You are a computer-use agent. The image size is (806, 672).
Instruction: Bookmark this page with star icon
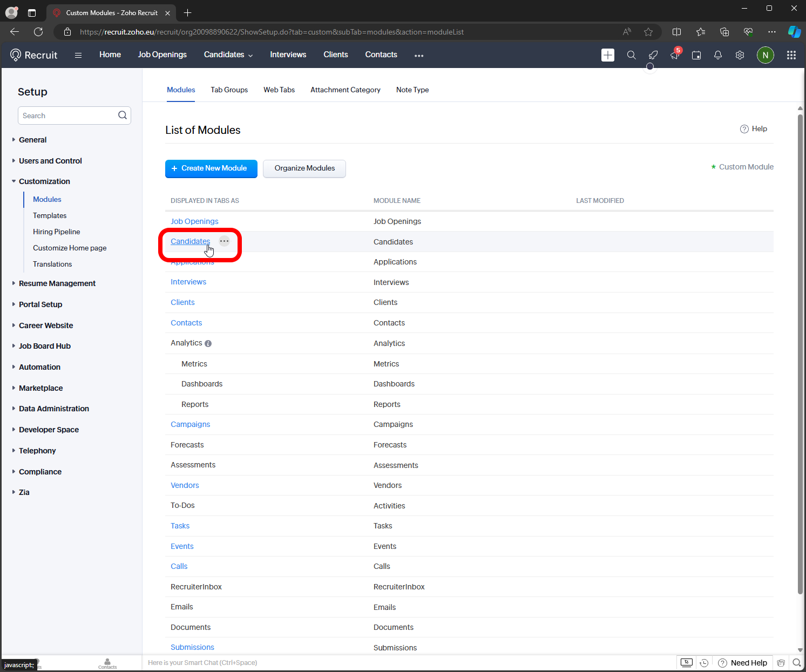pos(648,32)
